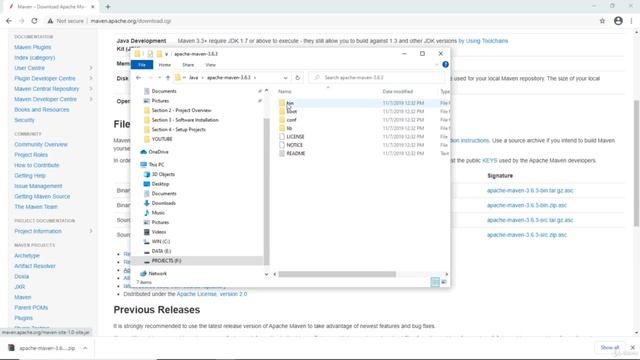Expand Maven Central Repository chevron
640x360 pixels.
tap(91, 89)
